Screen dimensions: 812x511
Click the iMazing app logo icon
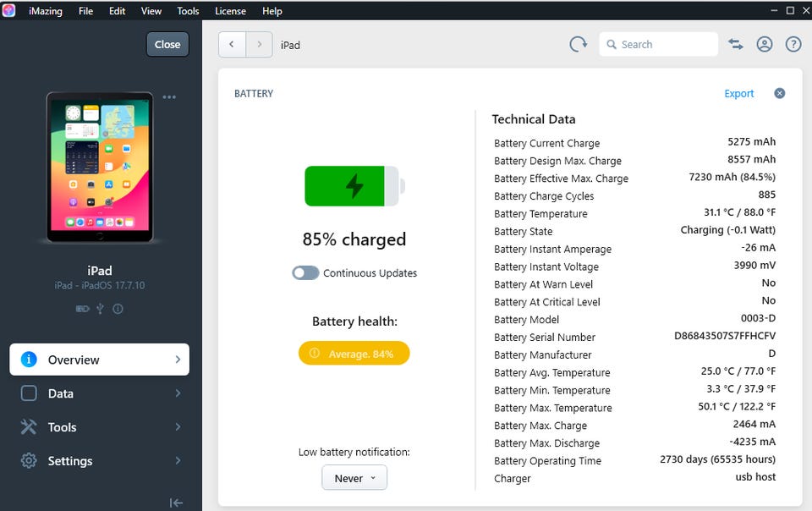point(8,10)
